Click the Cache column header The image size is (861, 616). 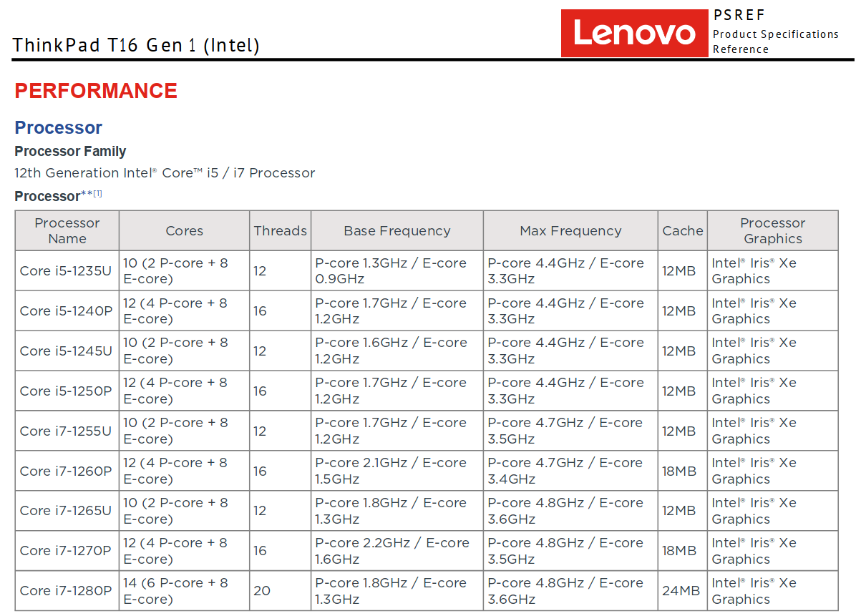[x=683, y=231]
